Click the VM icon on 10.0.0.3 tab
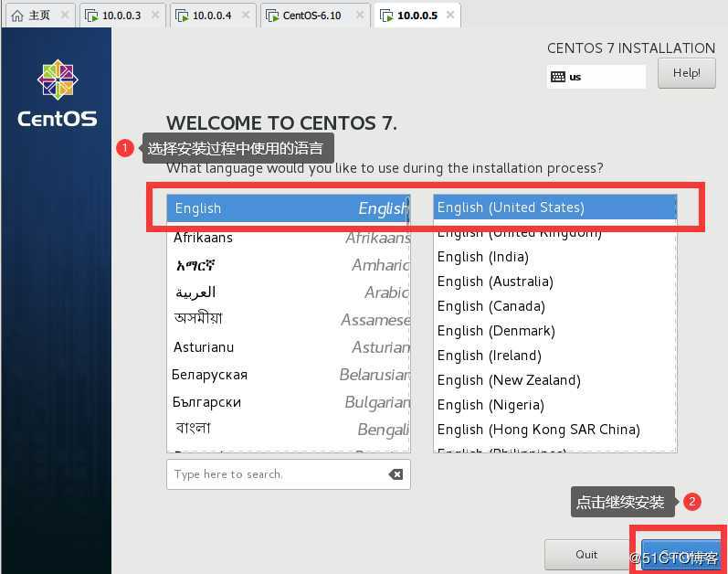 pos(91,16)
